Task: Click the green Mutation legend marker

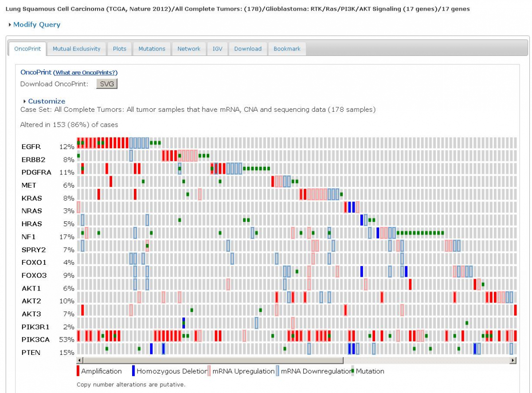Action: point(353,370)
